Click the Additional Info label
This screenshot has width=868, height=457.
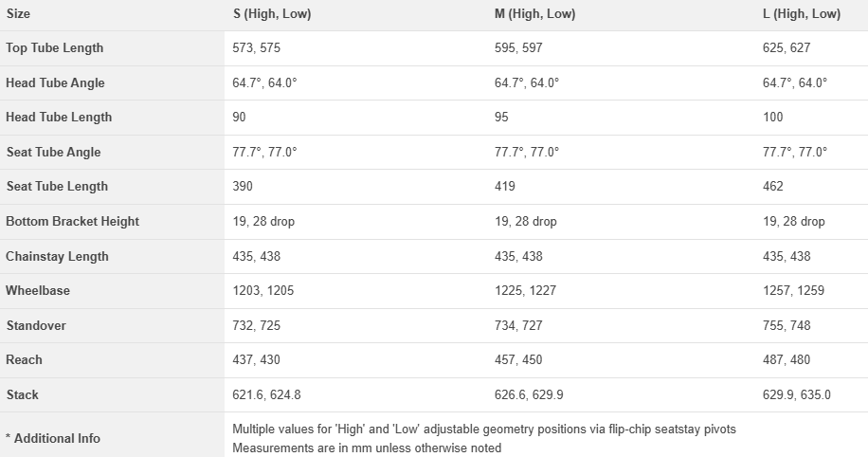pos(53,439)
